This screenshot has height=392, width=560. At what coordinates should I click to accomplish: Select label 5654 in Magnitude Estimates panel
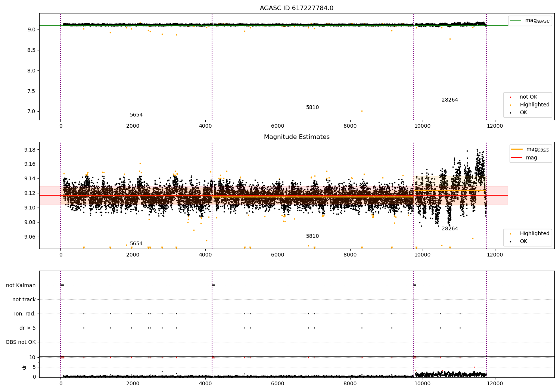click(x=136, y=244)
